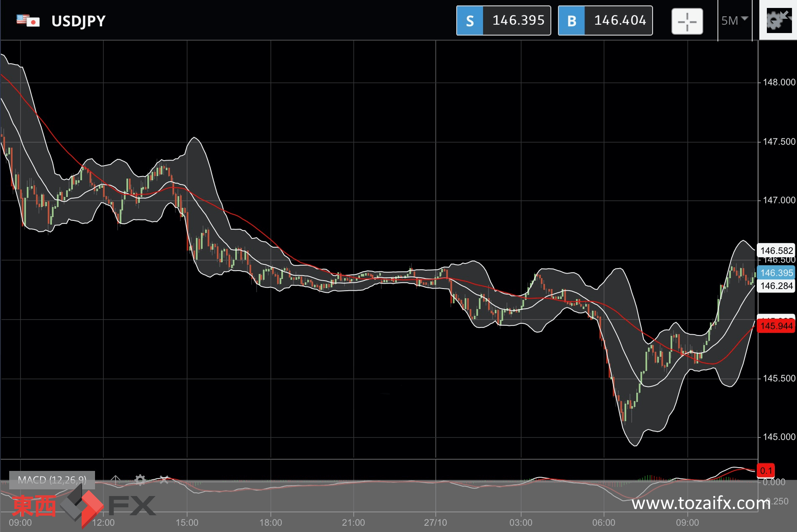Open MACD indicator settings gear
This screenshot has height=532, width=797.
[x=140, y=479]
